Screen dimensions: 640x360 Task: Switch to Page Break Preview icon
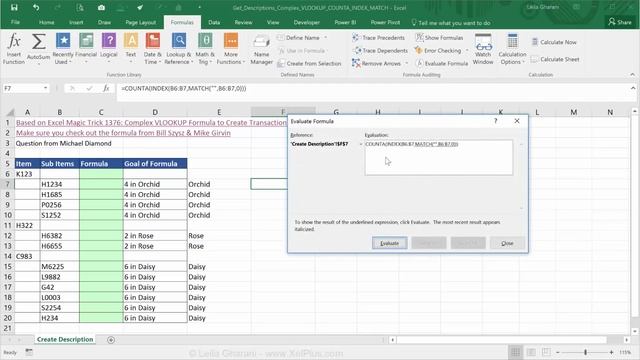tap(546, 352)
